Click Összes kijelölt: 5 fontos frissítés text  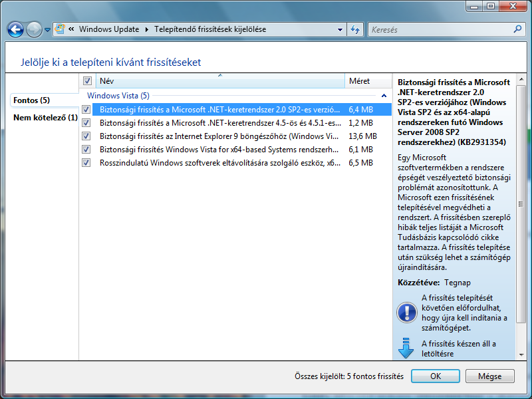click(x=348, y=376)
